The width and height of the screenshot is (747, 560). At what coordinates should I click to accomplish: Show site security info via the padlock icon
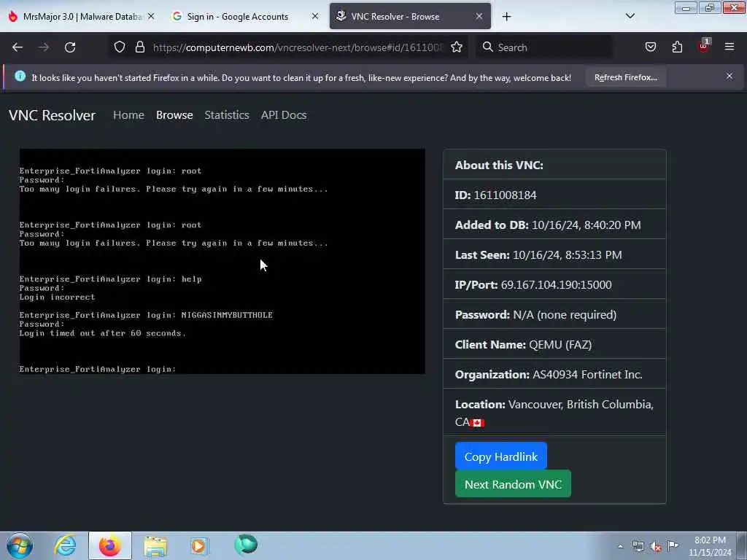(x=139, y=47)
